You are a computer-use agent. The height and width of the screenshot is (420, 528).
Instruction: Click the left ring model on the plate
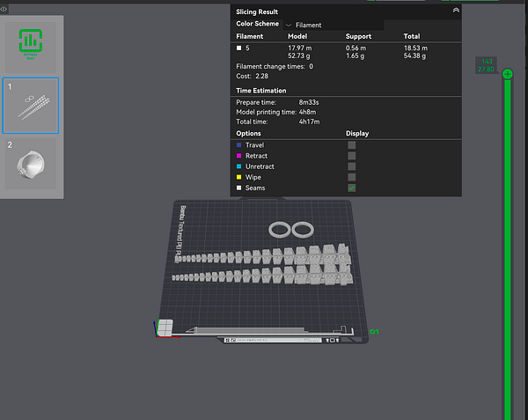coord(279,230)
